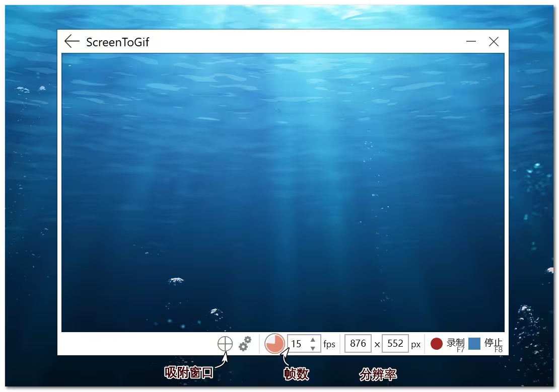Click the height field showing 552
Image resolution: width=559 pixels, height=392 pixels.
[395, 344]
